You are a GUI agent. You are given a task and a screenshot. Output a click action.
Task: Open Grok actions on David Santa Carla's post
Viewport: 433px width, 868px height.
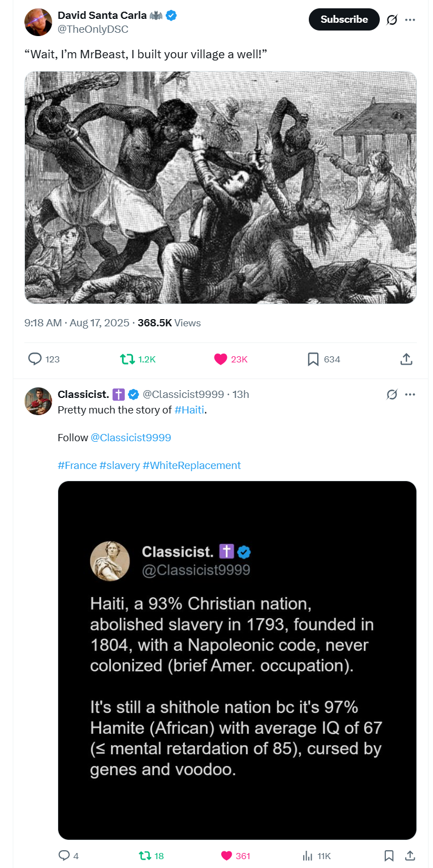pos(392,20)
